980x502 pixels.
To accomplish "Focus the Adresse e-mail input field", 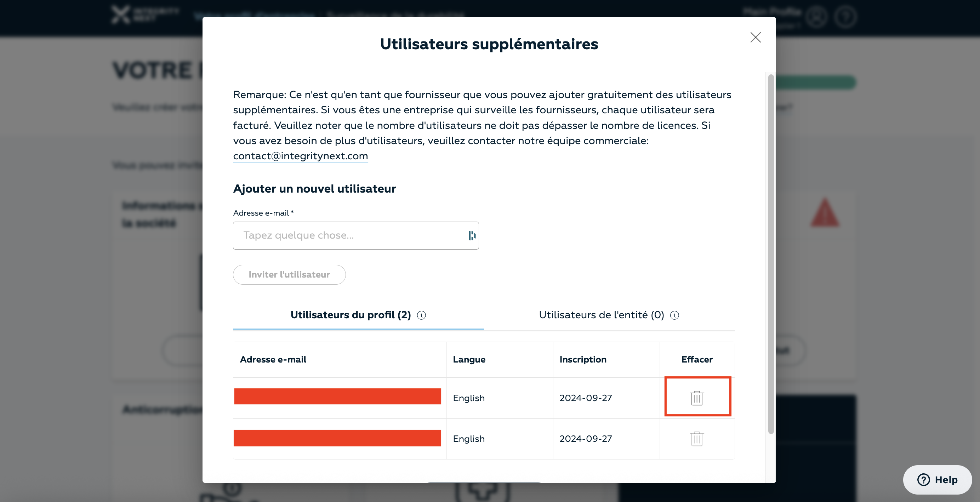I will point(356,235).
